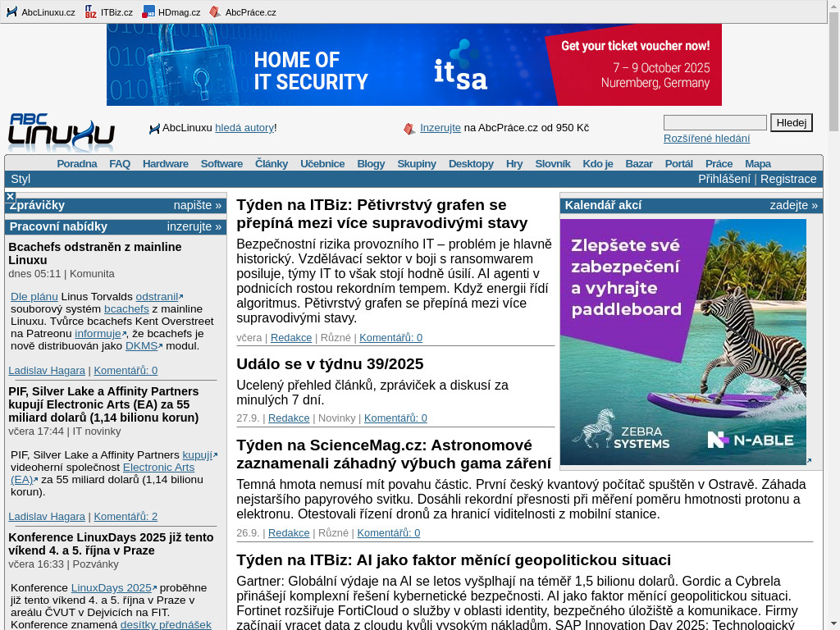Open Rozšířené hledání link
Viewport: 840px width, 630px height.
pos(706,138)
